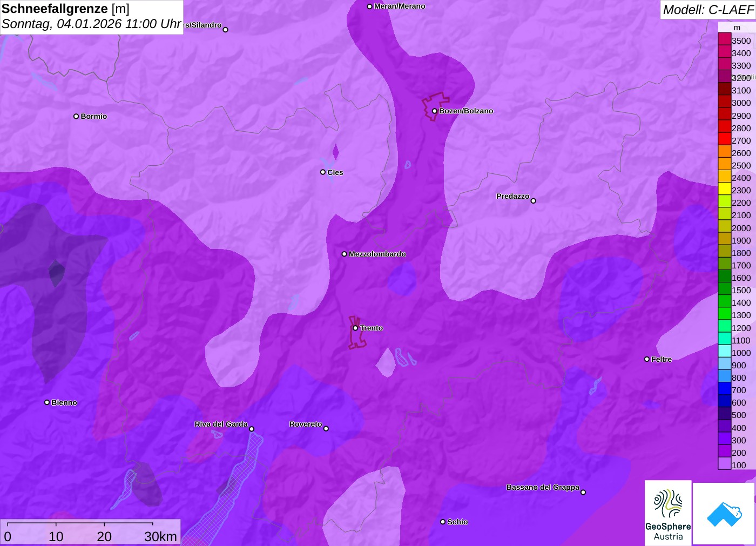Click the Predazzo text label

point(513,196)
